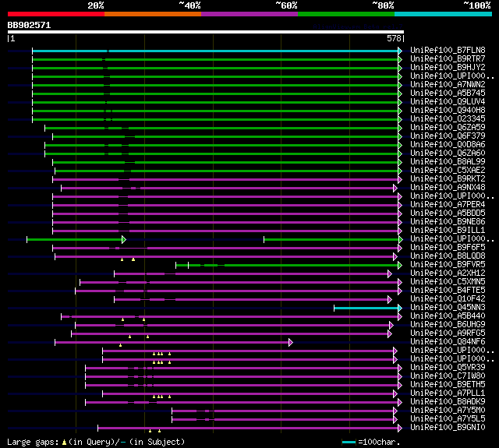
Task: Select label UniRef100_B9ETH5
Action: click(x=448, y=385)
